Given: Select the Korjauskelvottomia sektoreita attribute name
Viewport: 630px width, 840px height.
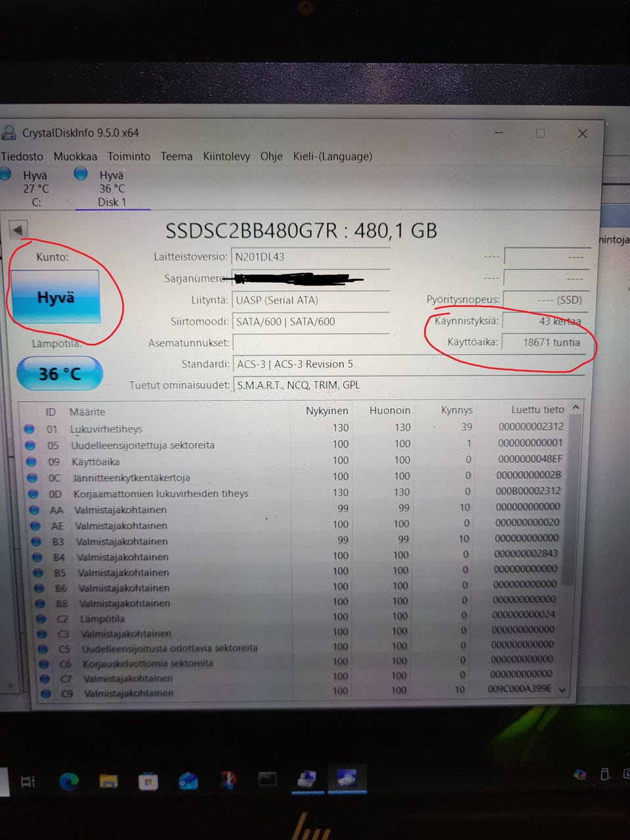Looking at the screenshot, I should (x=148, y=663).
